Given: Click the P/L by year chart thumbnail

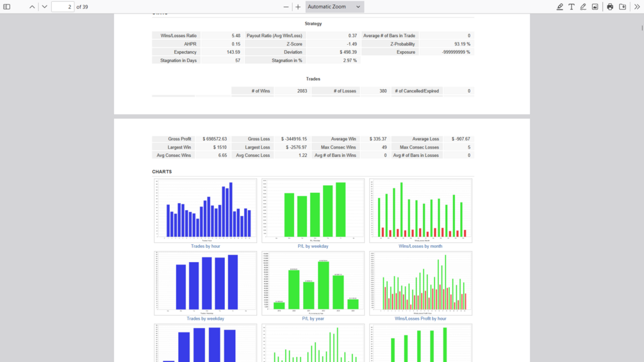Looking at the screenshot, I should [x=313, y=283].
